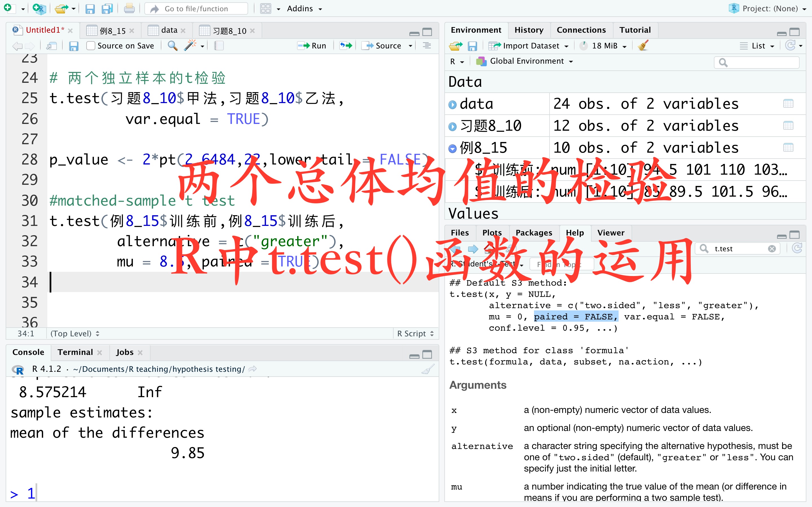Clear objects from workspace with broom icon
The width and height of the screenshot is (812, 507).
[643, 46]
